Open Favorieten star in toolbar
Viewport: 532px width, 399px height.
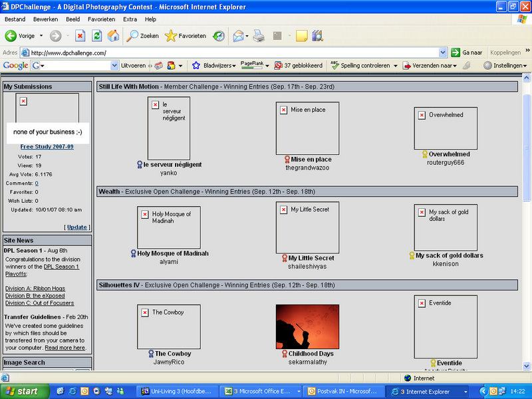click(186, 36)
